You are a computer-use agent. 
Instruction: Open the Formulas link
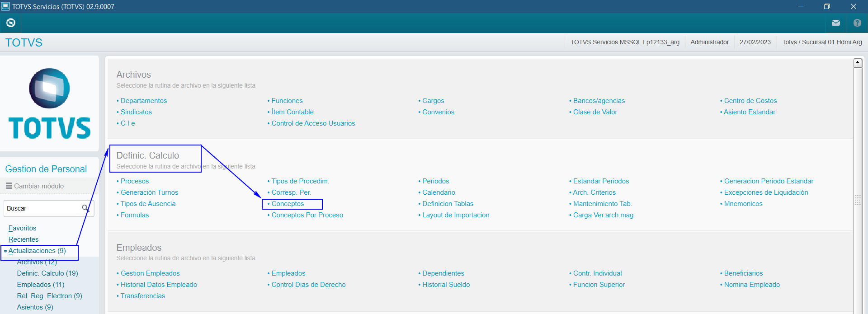click(135, 215)
